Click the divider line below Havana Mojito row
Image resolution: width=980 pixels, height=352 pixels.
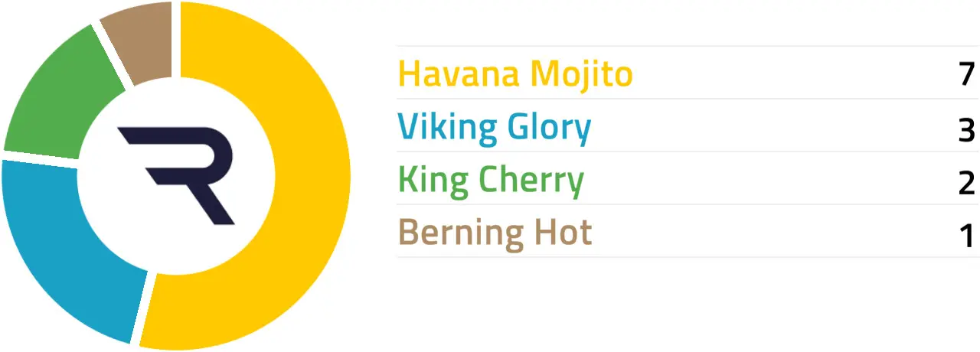[x=688, y=99]
